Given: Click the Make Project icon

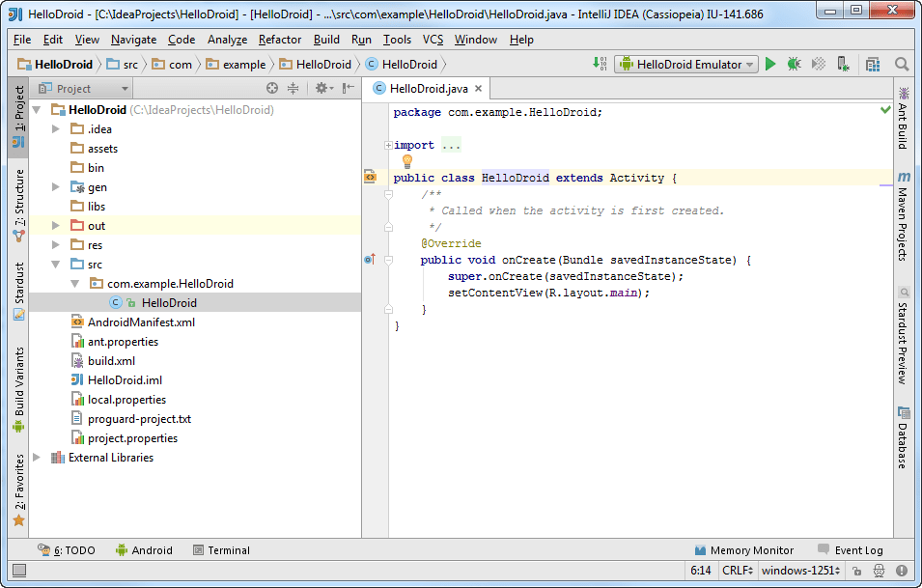Looking at the screenshot, I should coord(600,64).
